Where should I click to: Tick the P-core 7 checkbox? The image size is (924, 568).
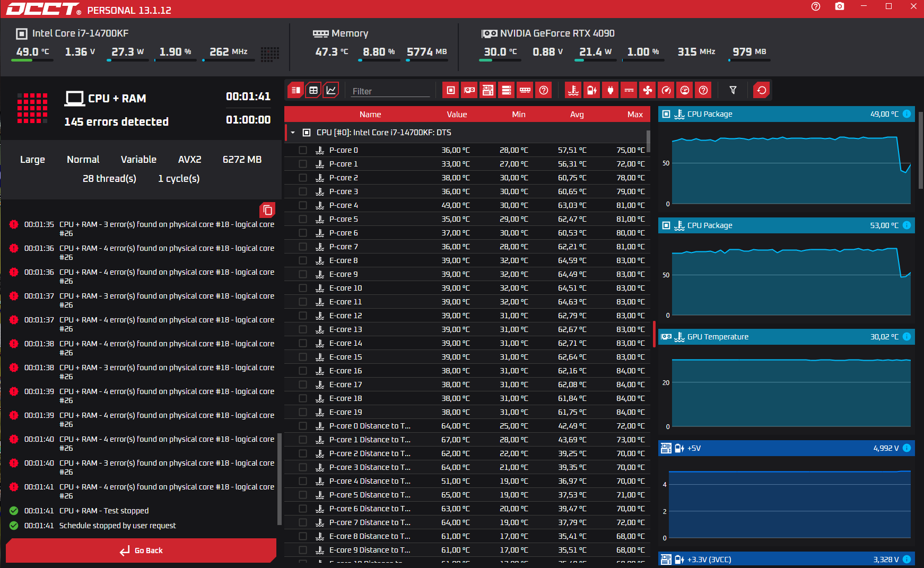coord(303,247)
